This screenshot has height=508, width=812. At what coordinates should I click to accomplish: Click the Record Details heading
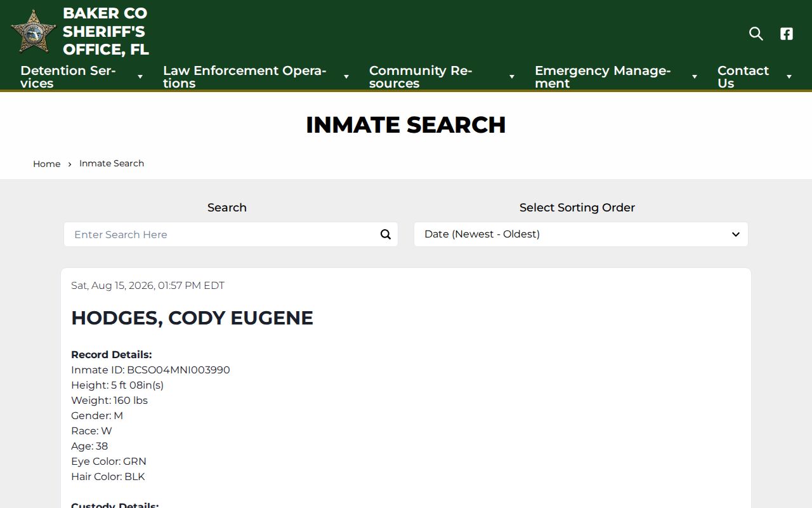pos(112,355)
